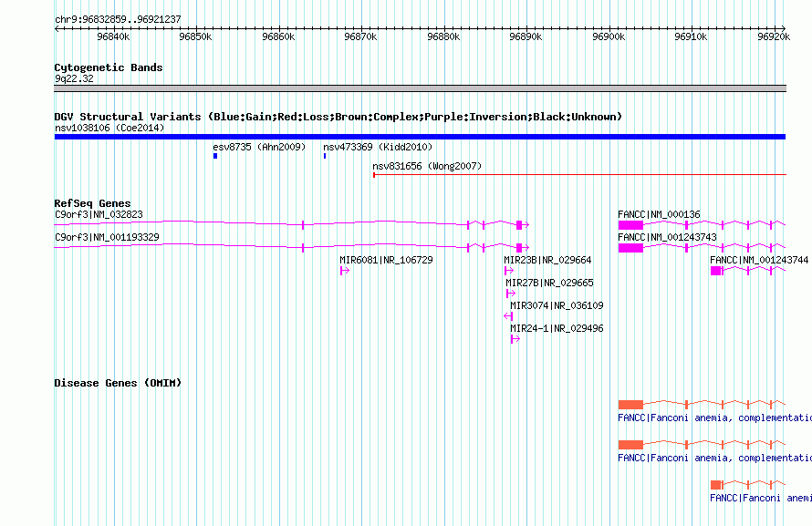Click the first OMIM FANCC orange exon block
The height and width of the screenshot is (526, 812).
tap(630, 405)
